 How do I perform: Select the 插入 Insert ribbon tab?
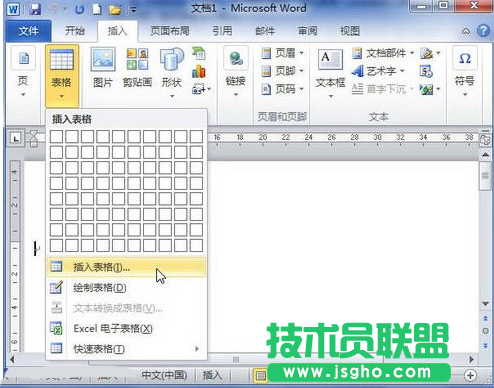coord(117,31)
